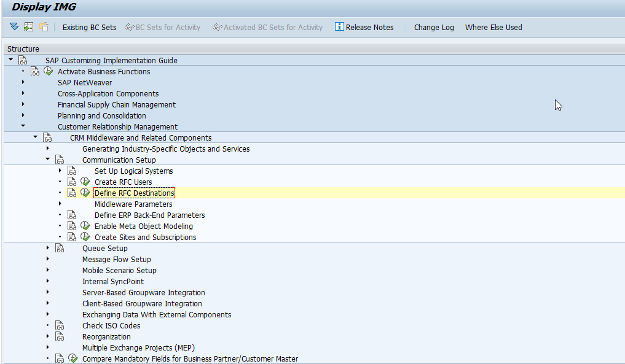Click the Release Notes button label
The height and width of the screenshot is (364, 625).
(369, 28)
